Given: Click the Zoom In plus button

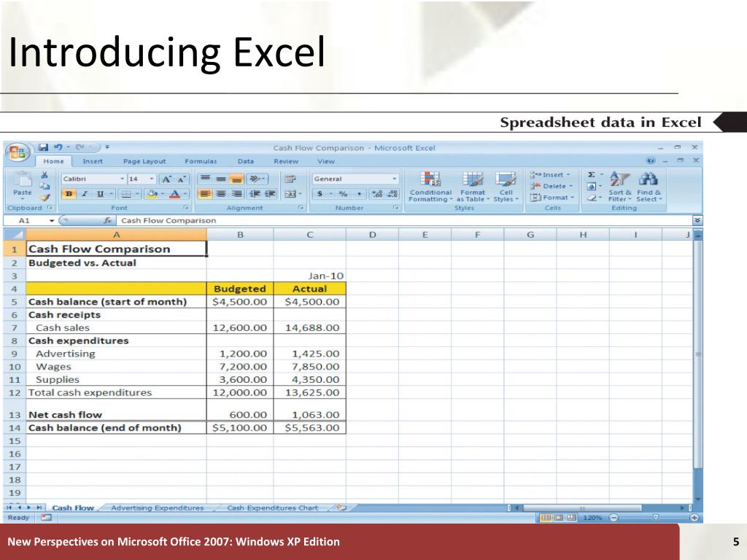Looking at the screenshot, I should tap(694, 518).
